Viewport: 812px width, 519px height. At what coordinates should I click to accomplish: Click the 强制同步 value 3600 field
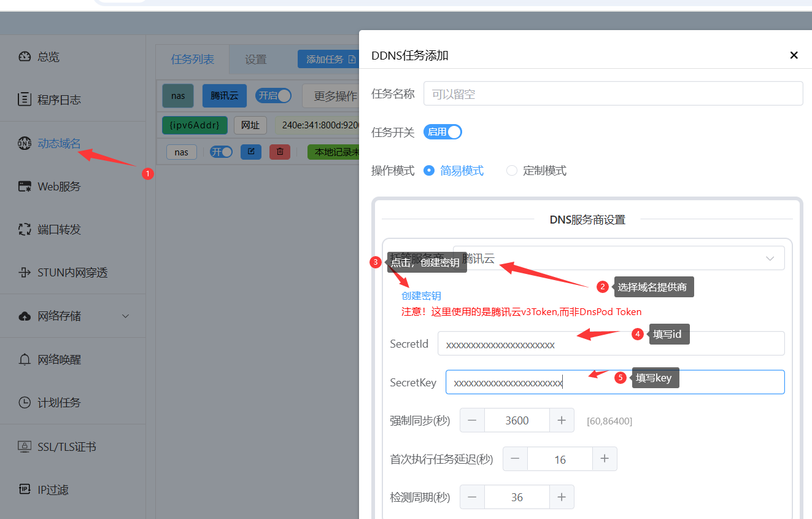(x=517, y=420)
